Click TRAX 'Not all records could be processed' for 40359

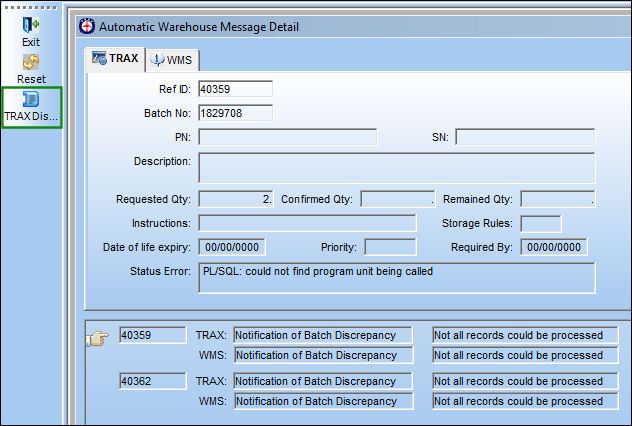click(525, 335)
